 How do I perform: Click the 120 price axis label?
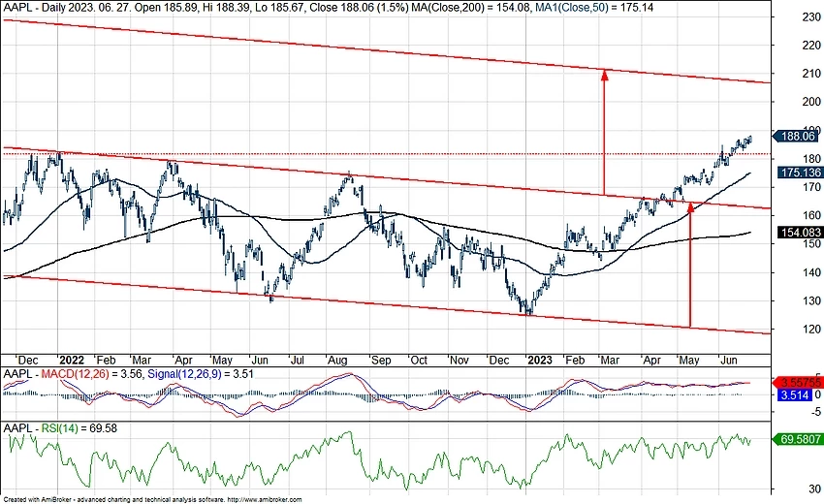810,330
